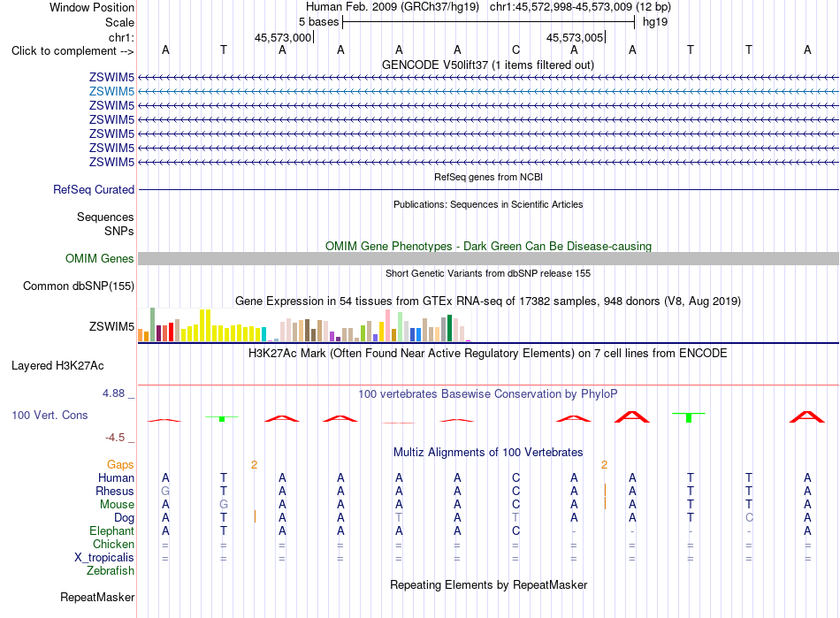This screenshot has height=618, width=840.
Task: Click the 'Click to complement -->' label
Action: (73, 51)
